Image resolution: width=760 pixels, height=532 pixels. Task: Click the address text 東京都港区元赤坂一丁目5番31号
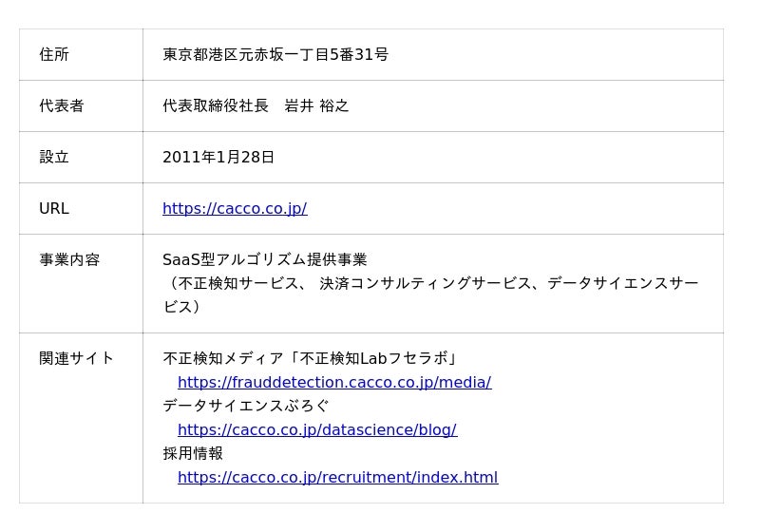275,55
